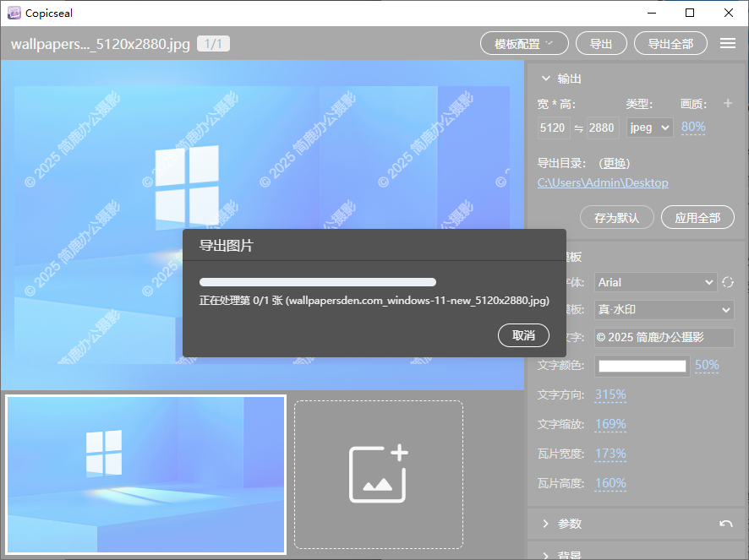749x560 pixels.
Task: Open the C:\Users\Admin\Desktop export path link
Action: click(603, 182)
